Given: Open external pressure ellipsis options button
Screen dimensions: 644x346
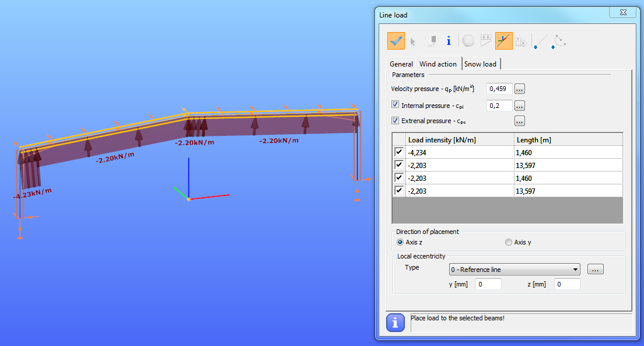Looking at the screenshot, I should (x=520, y=121).
